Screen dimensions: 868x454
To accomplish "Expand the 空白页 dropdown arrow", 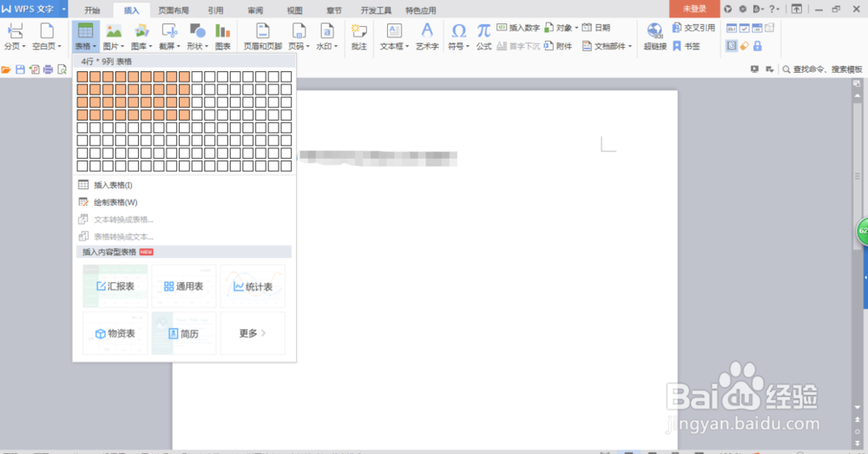I will tap(59, 47).
